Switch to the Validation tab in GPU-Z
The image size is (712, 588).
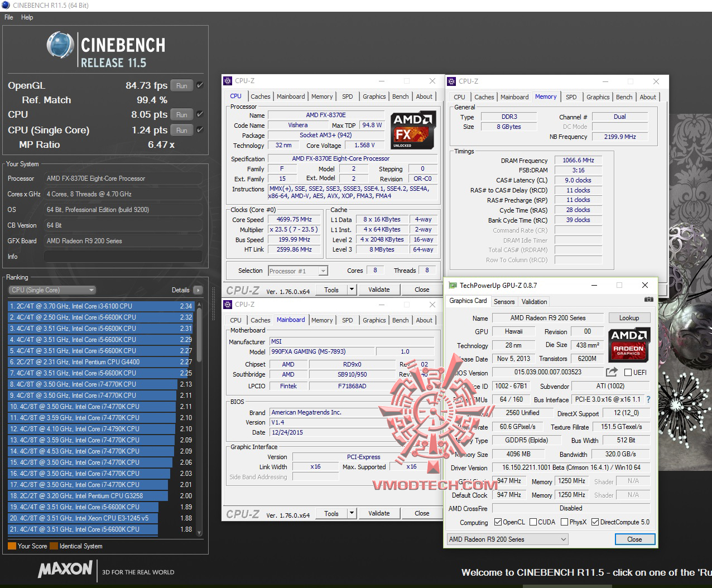[x=535, y=301]
